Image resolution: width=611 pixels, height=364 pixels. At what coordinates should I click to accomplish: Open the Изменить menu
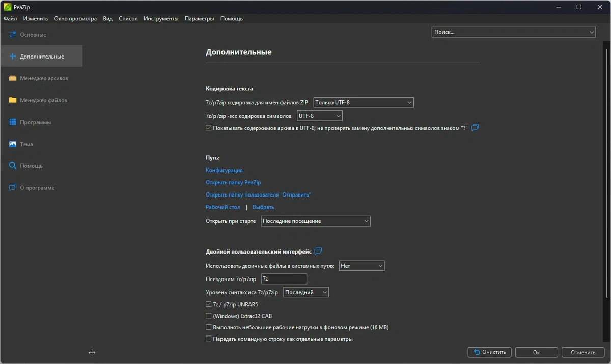36,19
